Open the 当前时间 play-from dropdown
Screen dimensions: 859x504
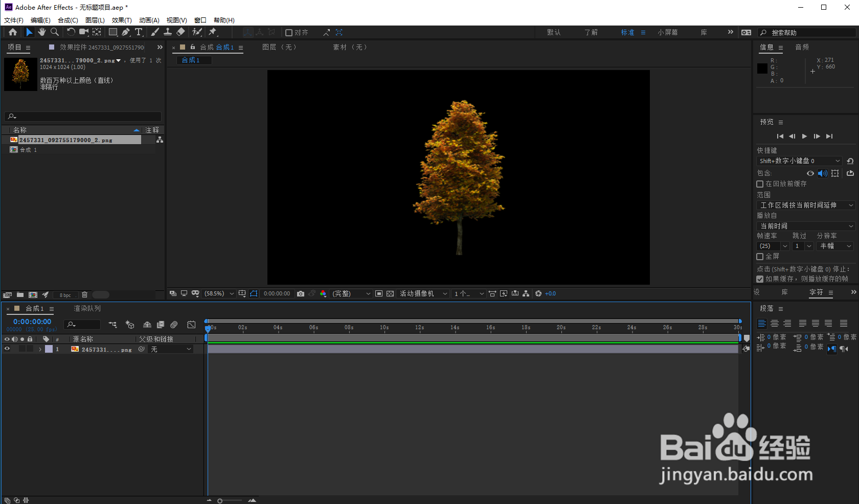(806, 226)
